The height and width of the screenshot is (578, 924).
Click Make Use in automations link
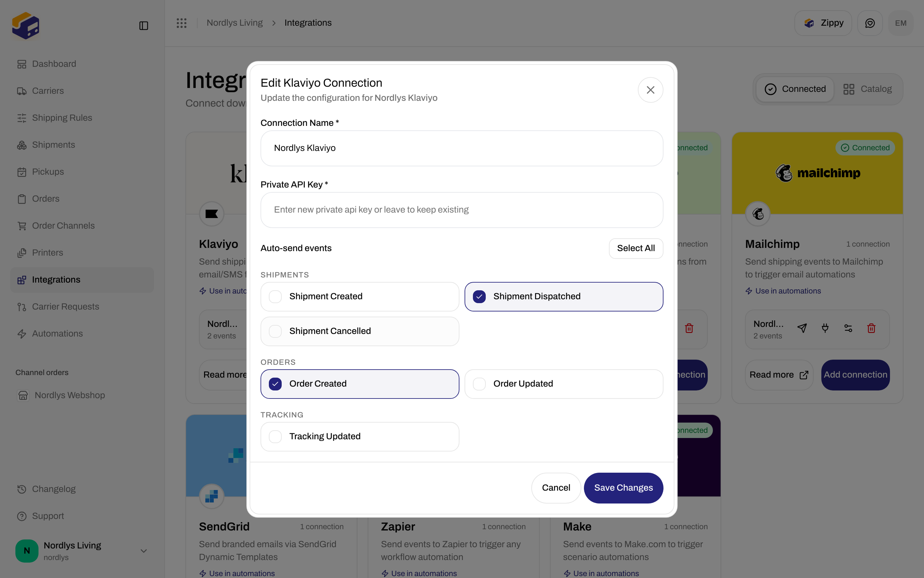pyautogui.click(x=601, y=573)
